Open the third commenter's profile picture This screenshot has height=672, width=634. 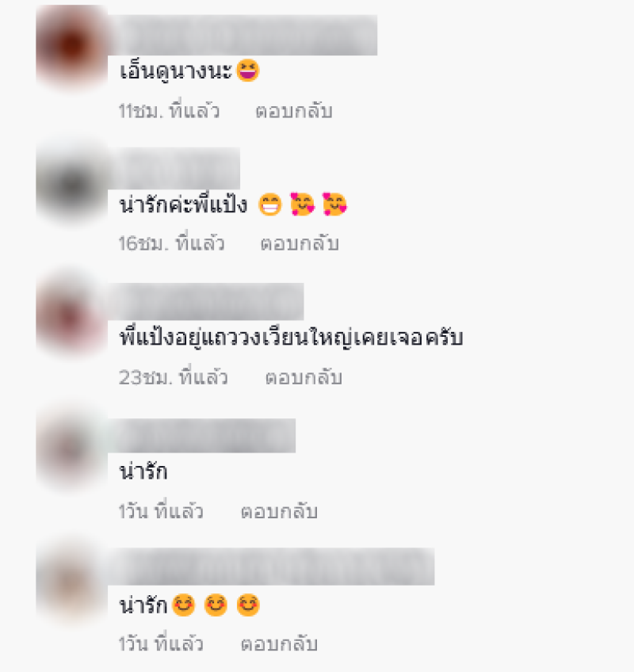pyautogui.click(x=72, y=317)
